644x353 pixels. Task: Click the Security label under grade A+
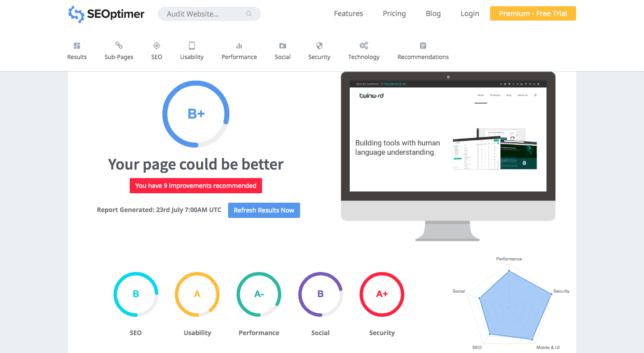tap(382, 333)
